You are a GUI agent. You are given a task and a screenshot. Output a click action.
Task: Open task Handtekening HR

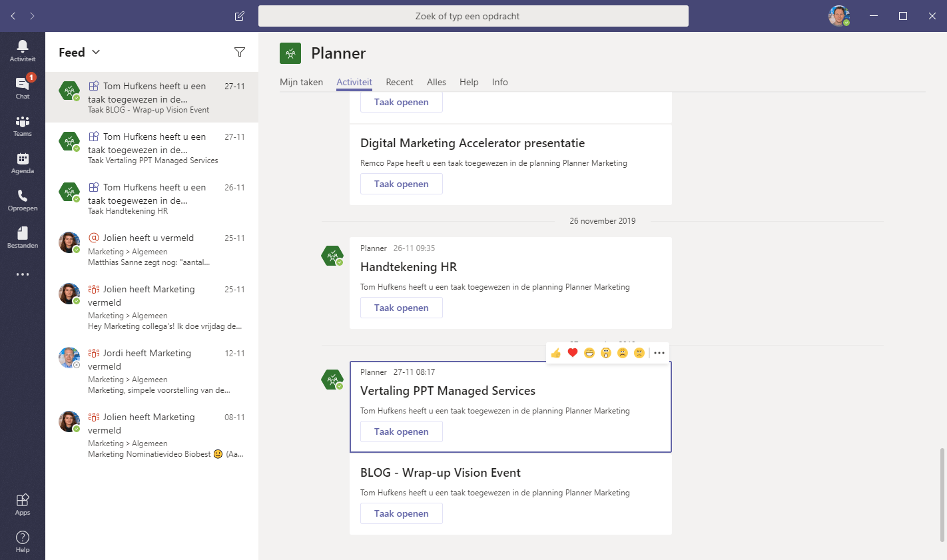pos(402,308)
